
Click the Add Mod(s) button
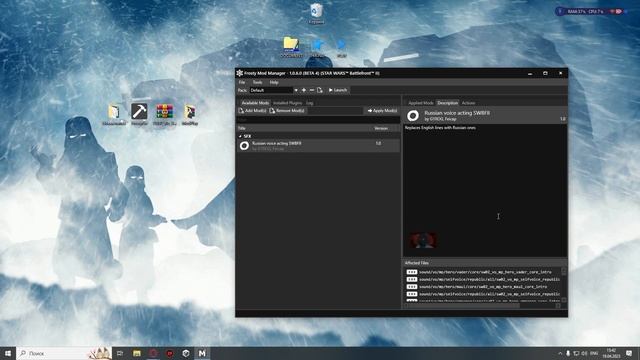point(252,111)
